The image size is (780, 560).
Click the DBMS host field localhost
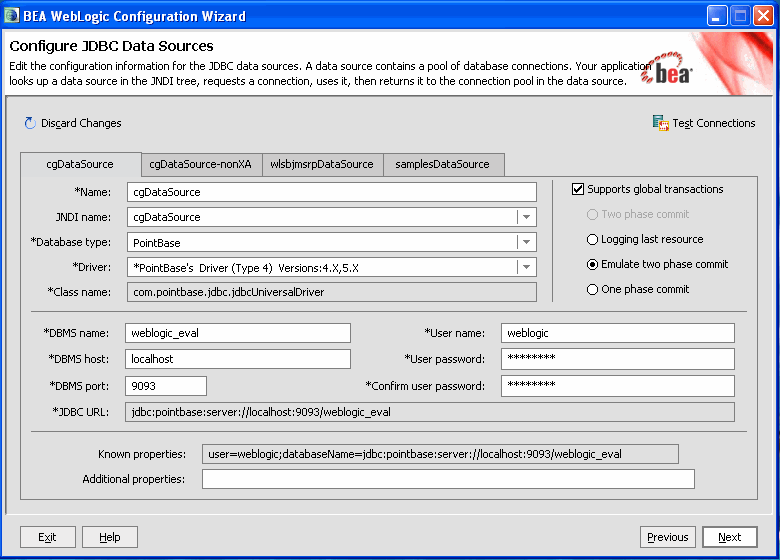click(x=238, y=359)
